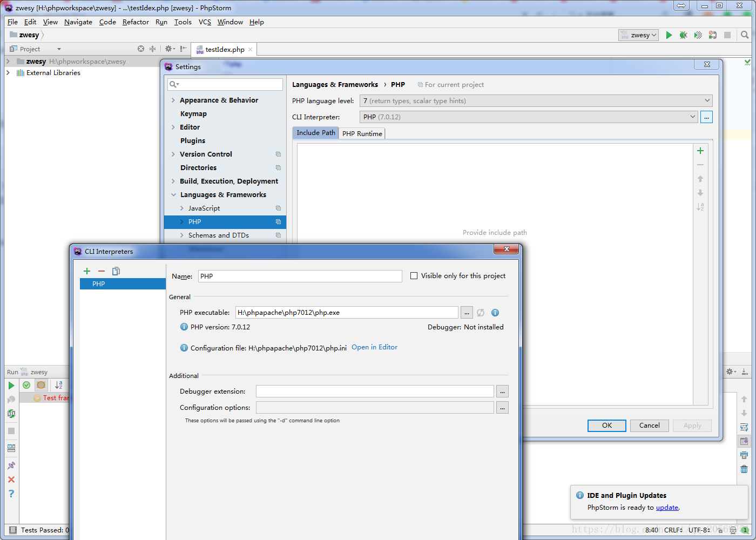The width and height of the screenshot is (756, 540).
Task: Open PHP language level dropdown
Action: (536, 101)
